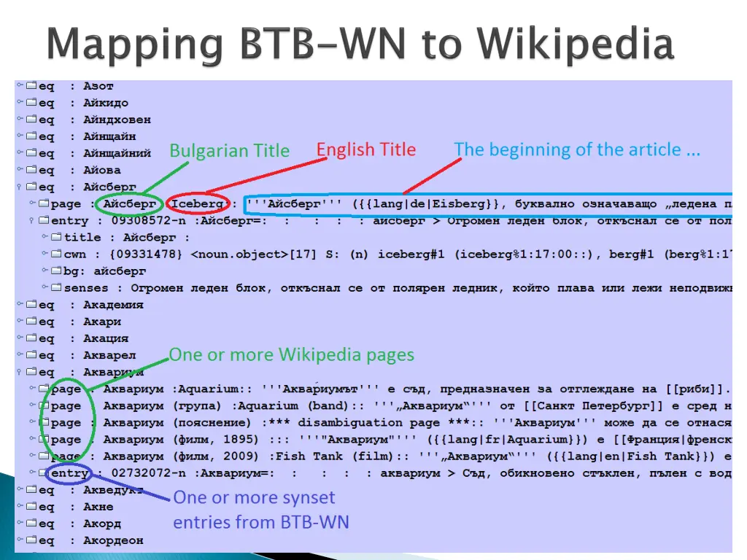Expand the eq : Академия tree handle
Image resolution: width=747 pixels, height=560 pixels.
coord(20,304)
